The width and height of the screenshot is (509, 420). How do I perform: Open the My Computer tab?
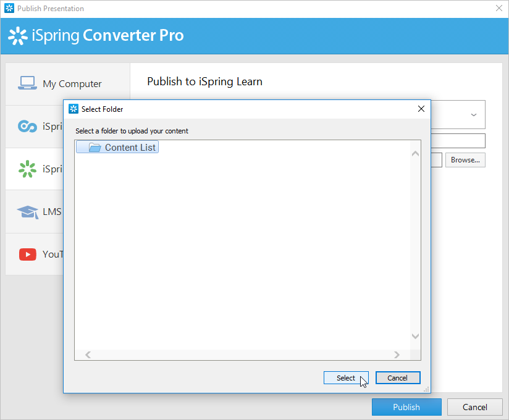click(x=67, y=84)
